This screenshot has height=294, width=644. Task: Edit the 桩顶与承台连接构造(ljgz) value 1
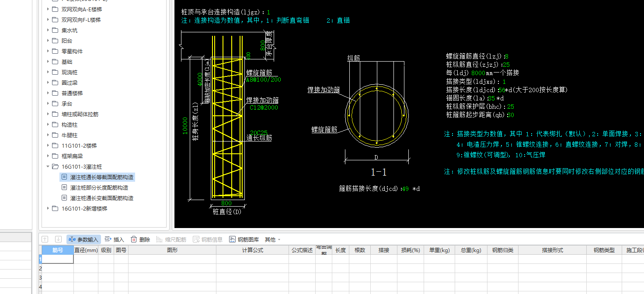tap(268, 12)
